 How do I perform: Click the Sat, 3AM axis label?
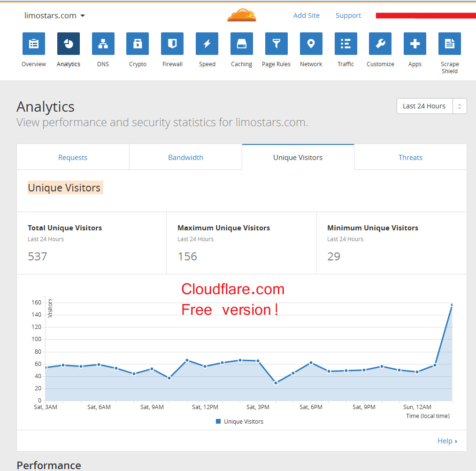pyautogui.click(x=46, y=407)
